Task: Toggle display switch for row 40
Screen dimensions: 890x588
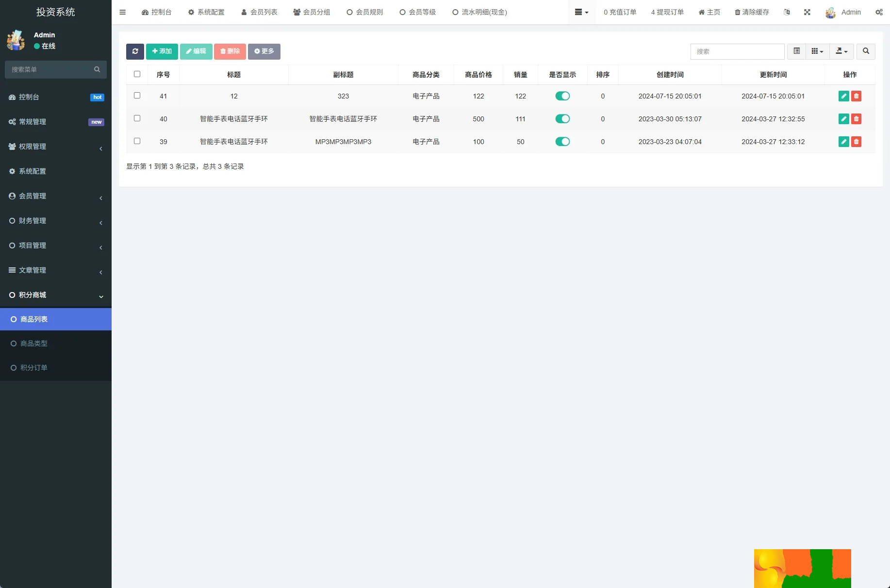Action: pyautogui.click(x=562, y=119)
